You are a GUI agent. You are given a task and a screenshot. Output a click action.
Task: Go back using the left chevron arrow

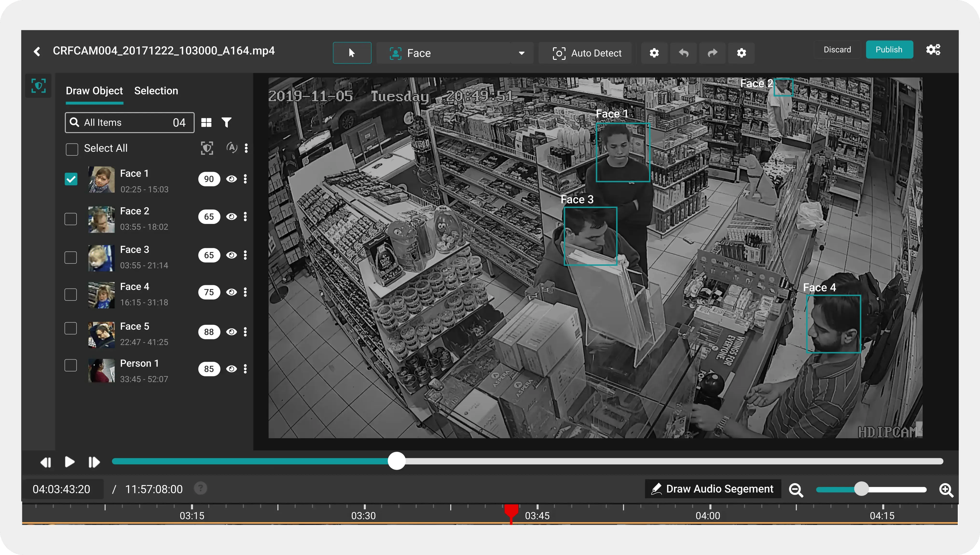37,51
